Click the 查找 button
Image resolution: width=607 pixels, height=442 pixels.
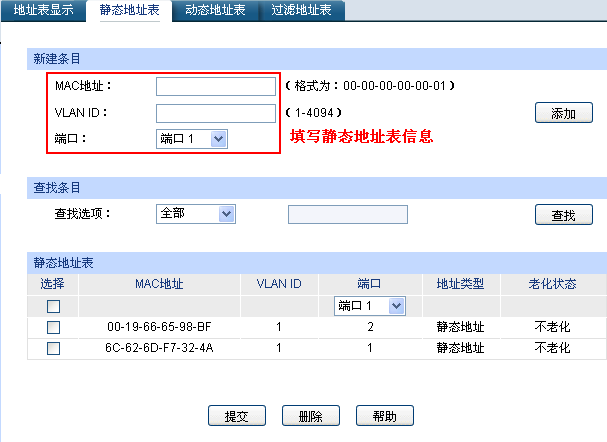(x=564, y=215)
